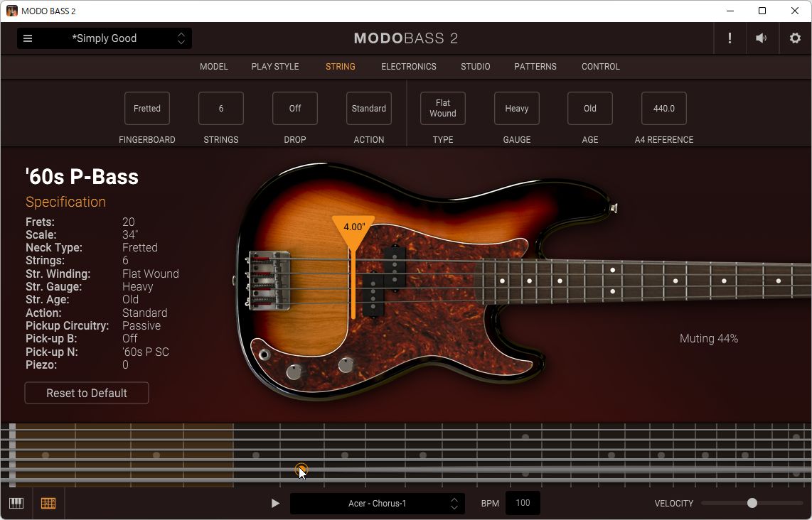The width and height of the screenshot is (812, 520).
Task: Open the MODEL tab
Action: 214,67
